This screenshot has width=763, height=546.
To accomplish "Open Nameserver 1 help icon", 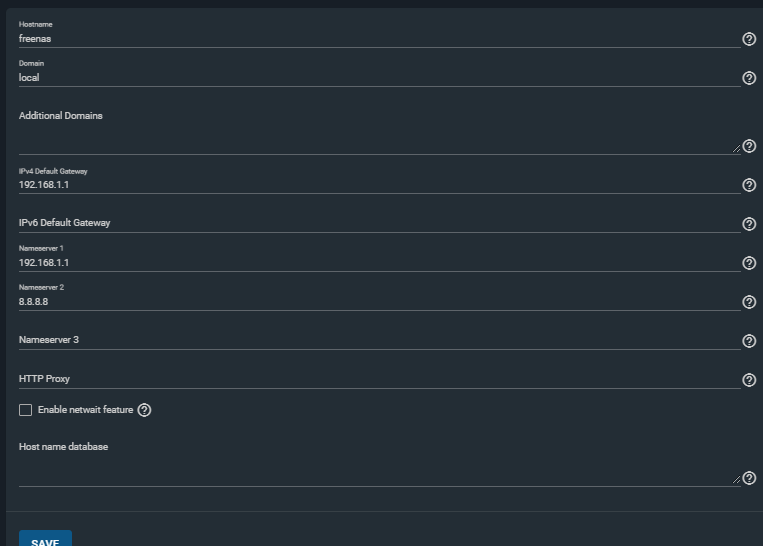I will pos(749,263).
